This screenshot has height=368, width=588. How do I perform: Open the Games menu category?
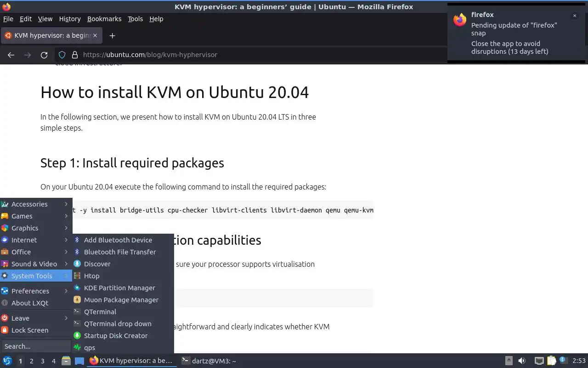(36, 216)
